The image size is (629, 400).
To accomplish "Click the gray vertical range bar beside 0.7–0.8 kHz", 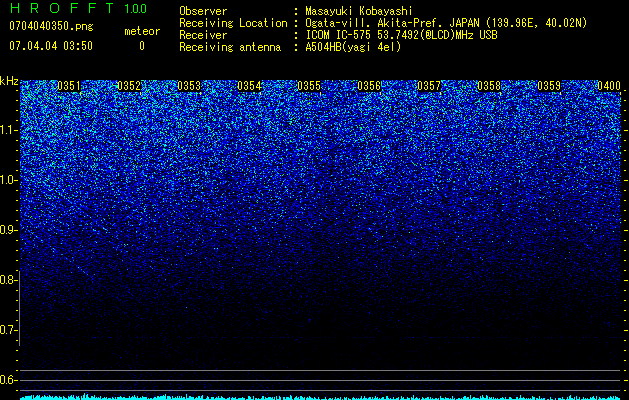I will pos(20,308).
